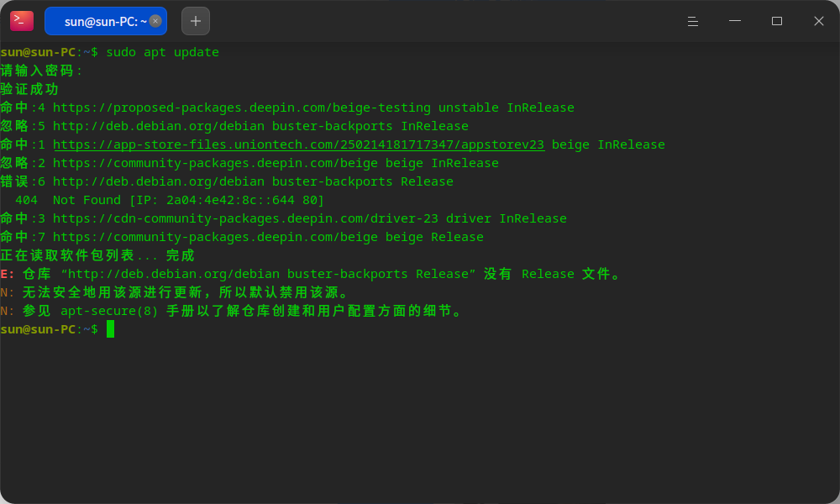Minimize the terminal window
840x504 pixels.
(735, 21)
